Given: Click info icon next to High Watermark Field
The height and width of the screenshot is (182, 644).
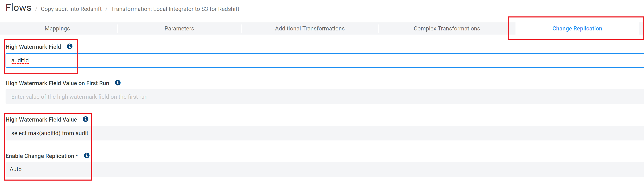Looking at the screenshot, I should 70,46.
